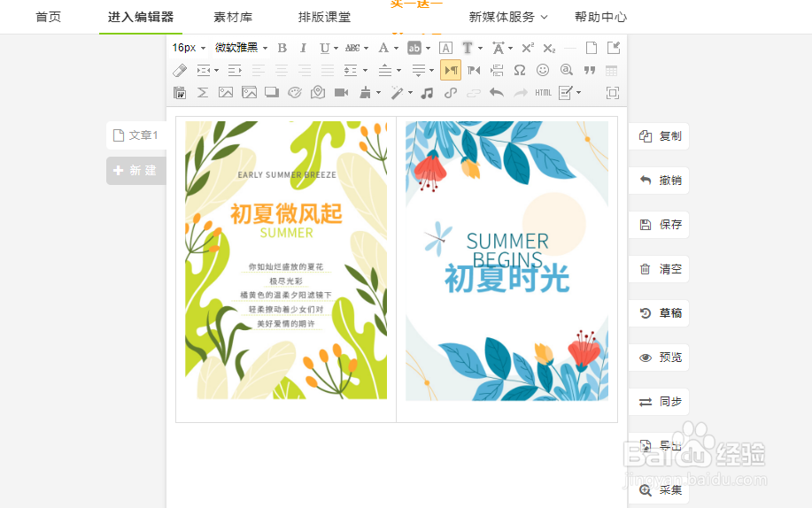The height and width of the screenshot is (508, 812).
Task: Expand the magic wand dropdown
Action: coord(410,93)
